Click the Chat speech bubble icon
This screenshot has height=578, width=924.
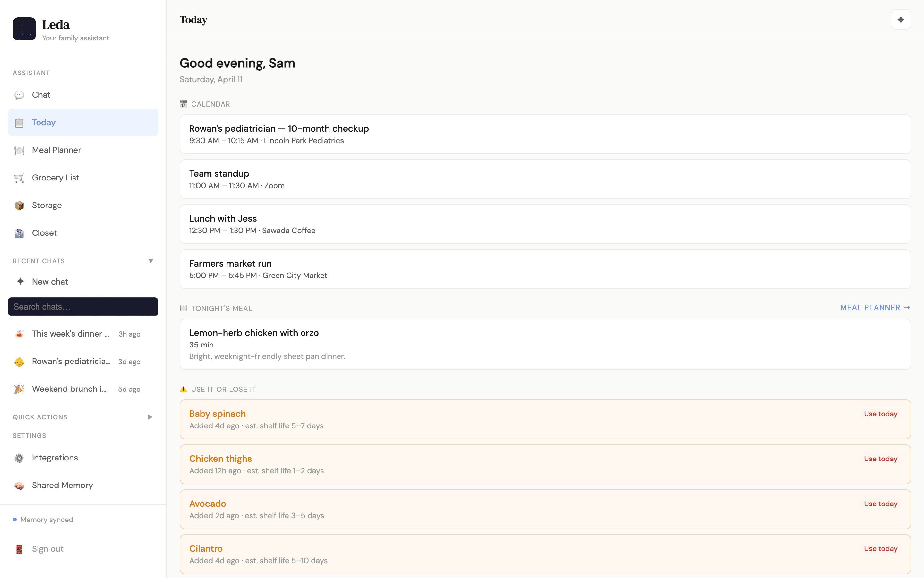point(19,95)
